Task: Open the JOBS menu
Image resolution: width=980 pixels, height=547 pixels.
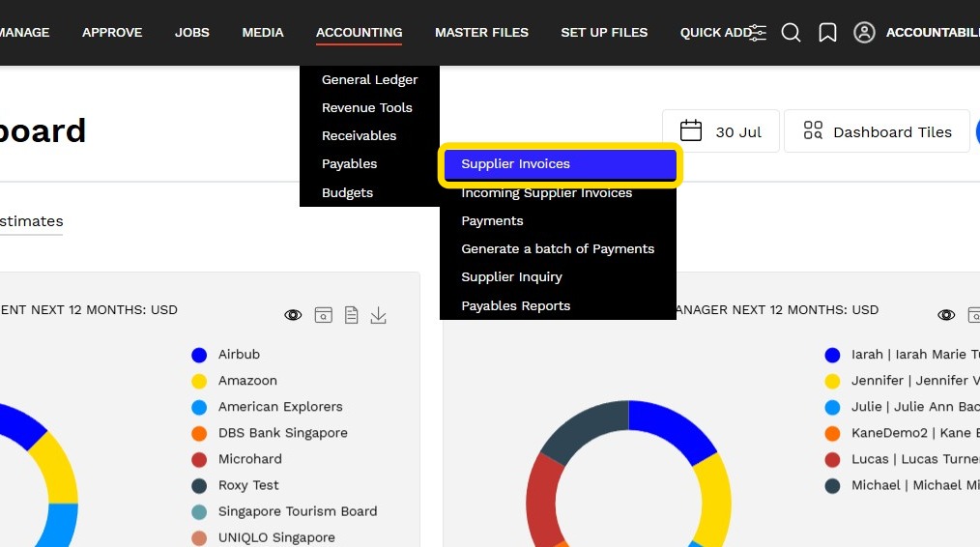Action: point(192,33)
